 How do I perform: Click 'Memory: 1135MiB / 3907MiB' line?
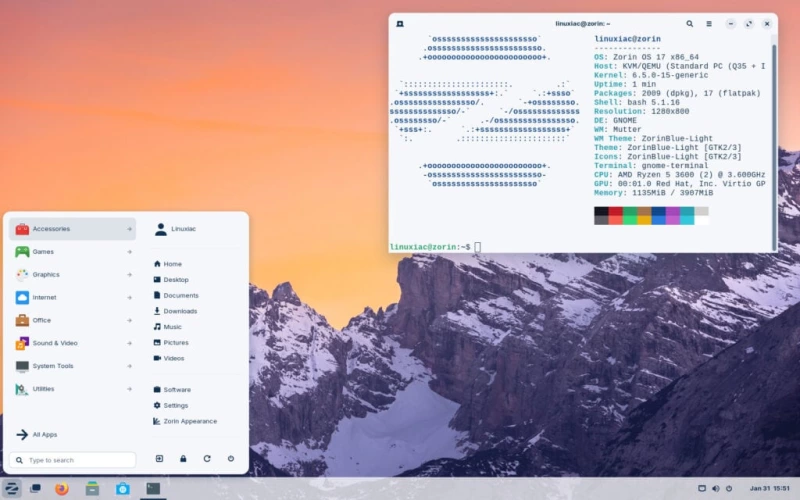pos(654,193)
